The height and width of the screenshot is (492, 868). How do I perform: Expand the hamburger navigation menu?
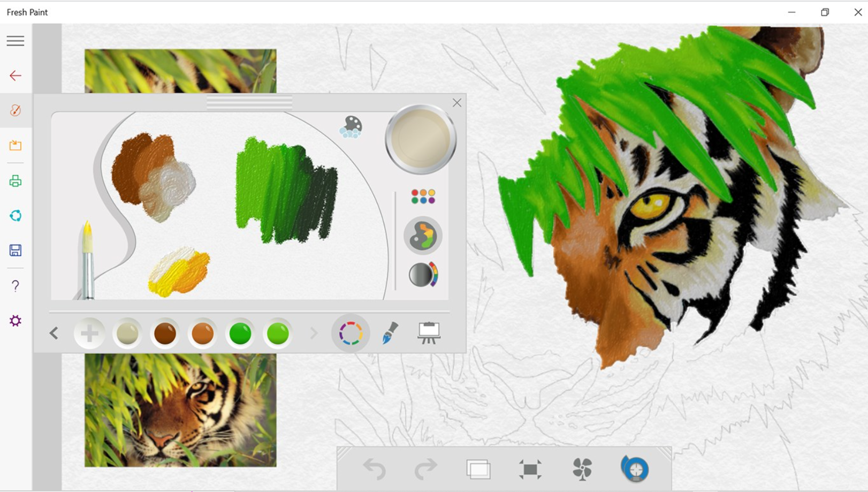point(16,40)
